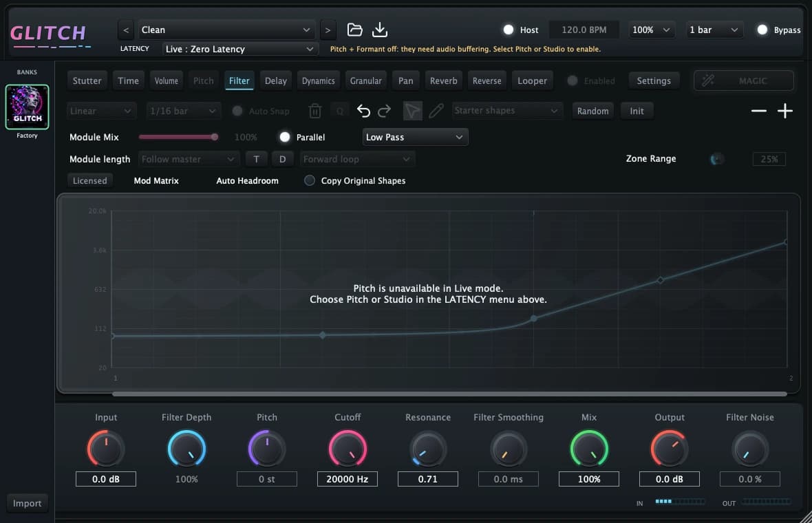
Task: Click the undo arrow icon
Action: point(363,111)
